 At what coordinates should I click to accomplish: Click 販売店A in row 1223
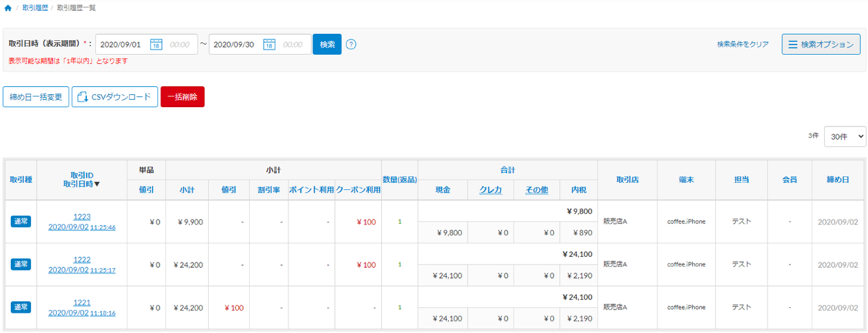(x=615, y=222)
